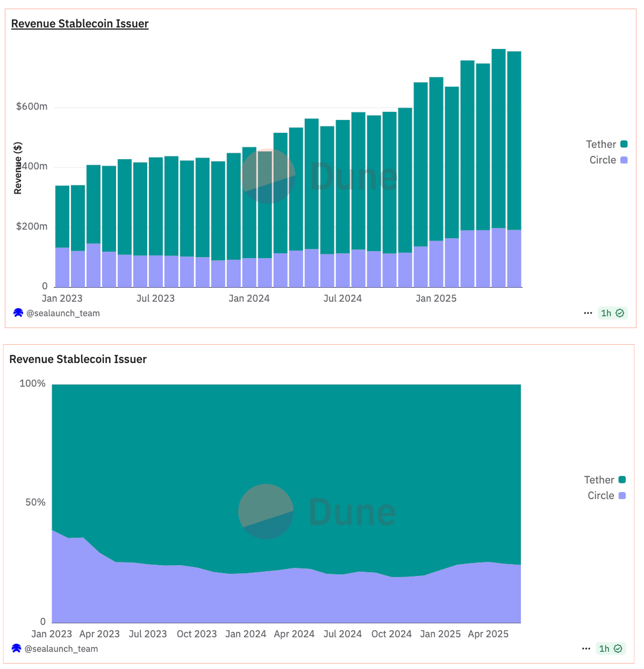
Task: Open the underlined Revenue Stablecoin Issuer title link
Action: tap(80, 24)
